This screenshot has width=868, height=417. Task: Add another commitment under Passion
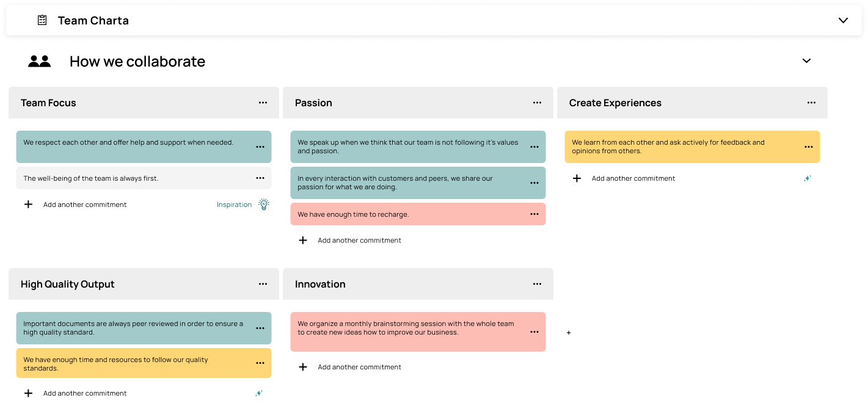pyautogui.click(x=349, y=241)
